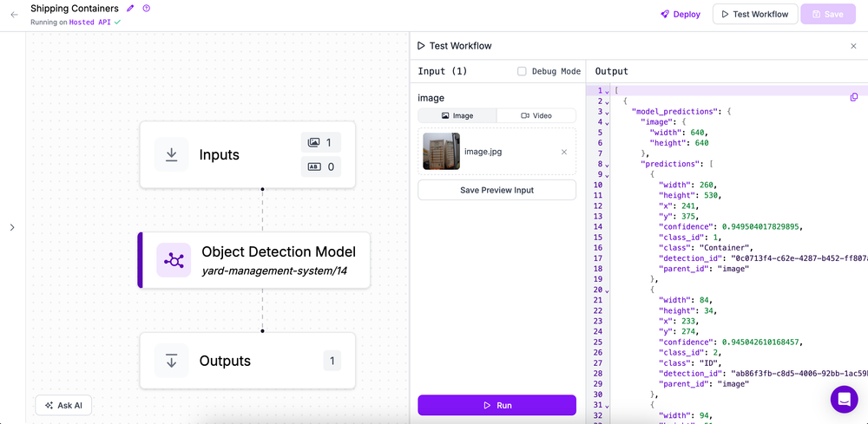Collapse JSON fold arrow at line 2
This screenshot has height=424, width=868.
(x=607, y=101)
